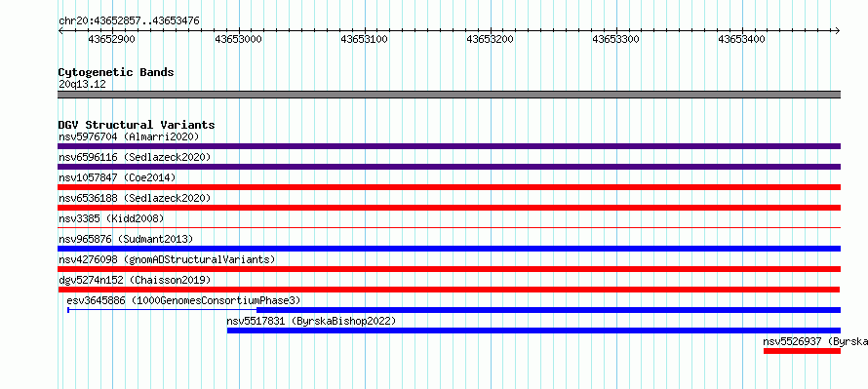868x389 pixels.
Task: Select the nsv6596116 (Sedlazeck2020) purple bar
Action: tap(449, 167)
